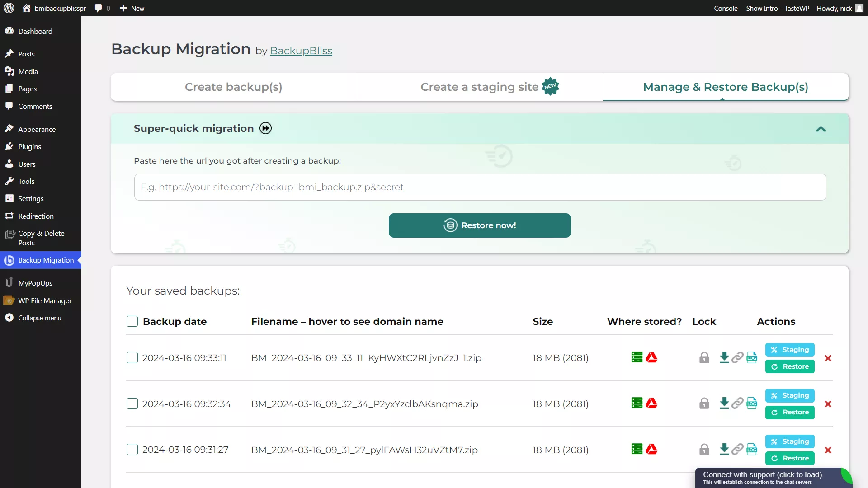Switch to Create backup(s) tab
868x488 pixels.
233,87
